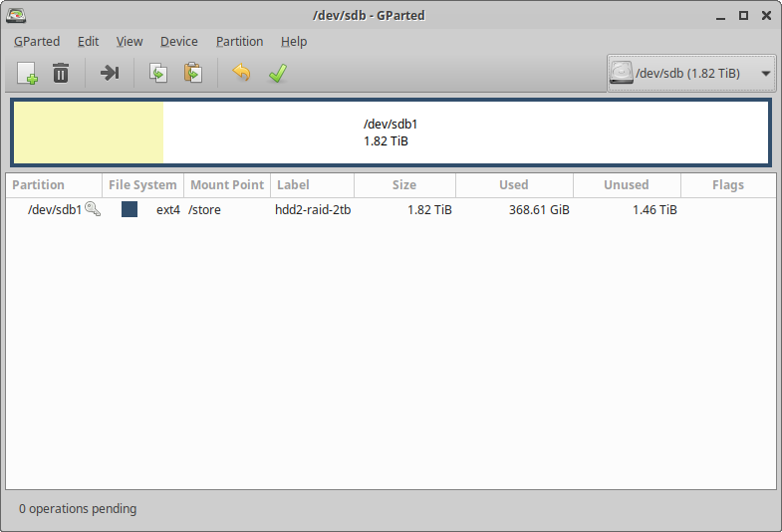Click the Undo last operation icon
The image size is (782, 532).
pos(241,73)
